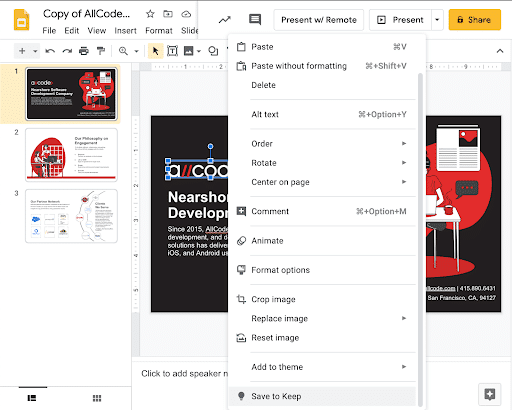
Task: Choose Paste from the context menu
Action: pos(322,47)
